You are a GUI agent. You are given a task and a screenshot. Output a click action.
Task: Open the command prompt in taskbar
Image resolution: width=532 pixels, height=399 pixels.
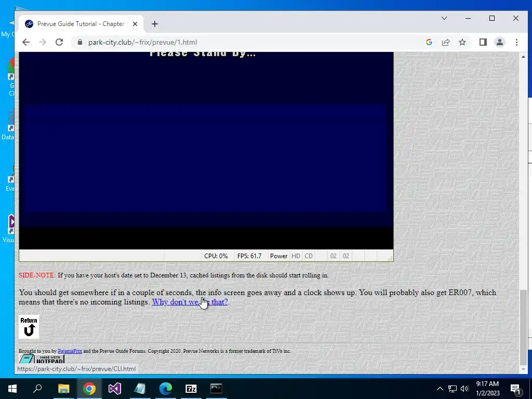pyautogui.click(x=216, y=389)
